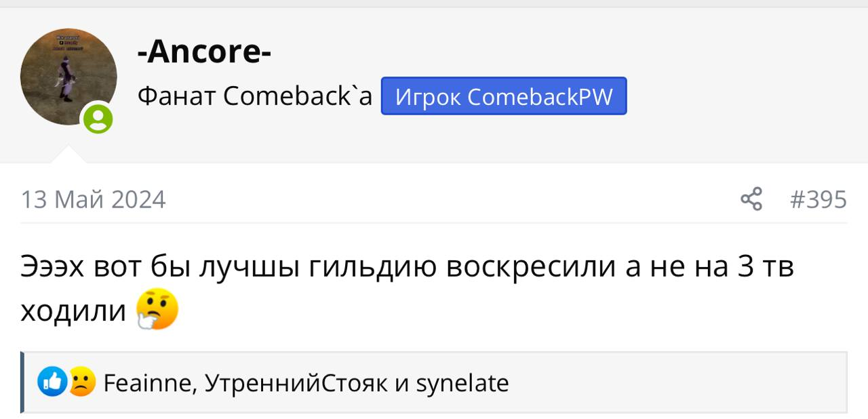The image size is (868, 419).
Task: Click the share icon next to #395
Action: tap(751, 199)
